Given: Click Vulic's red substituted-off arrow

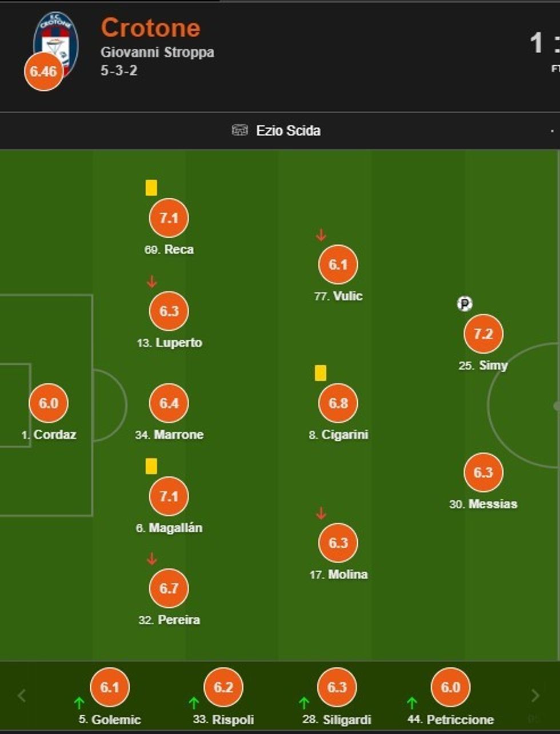Looking at the screenshot, I should pyautogui.click(x=321, y=235).
